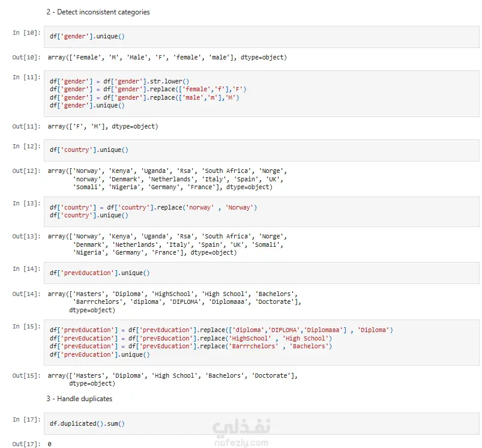Select the "2 - Detect inconsistent categories" heading
Screen dimensions: 482x448
[98, 12]
